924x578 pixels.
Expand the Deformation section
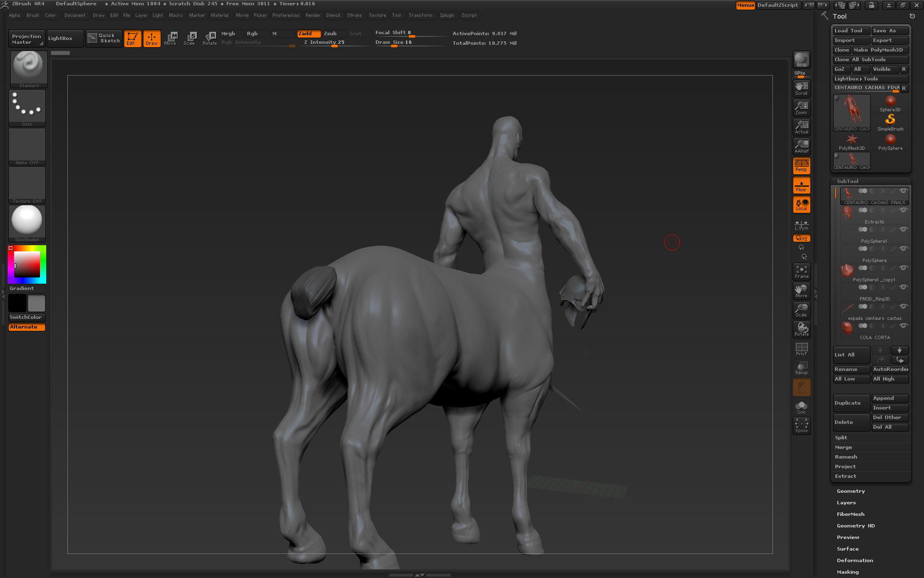855,561
